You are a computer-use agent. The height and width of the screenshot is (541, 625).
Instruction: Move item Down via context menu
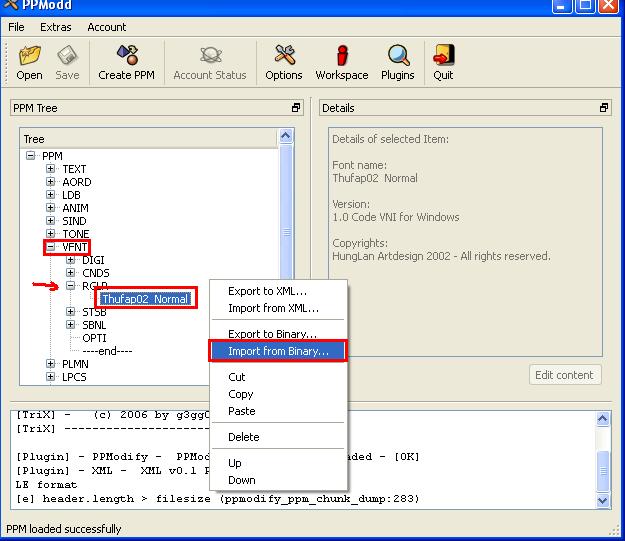click(x=278, y=480)
